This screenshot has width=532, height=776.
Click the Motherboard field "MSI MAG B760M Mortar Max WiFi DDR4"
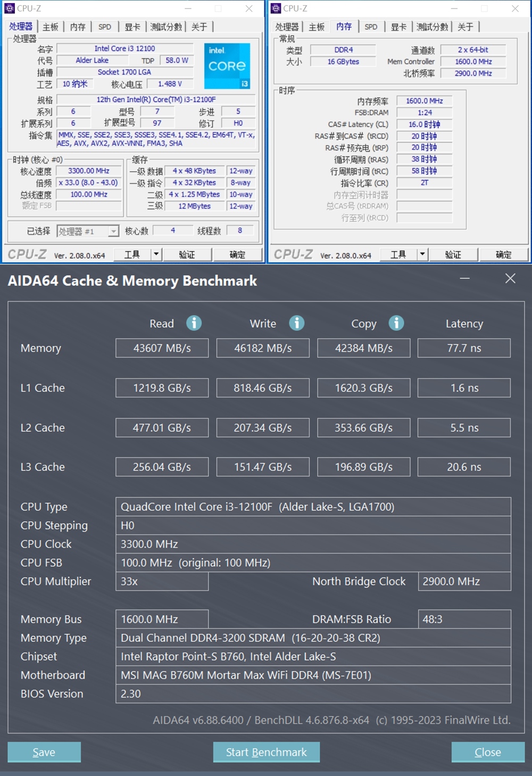pyautogui.click(x=313, y=675)
